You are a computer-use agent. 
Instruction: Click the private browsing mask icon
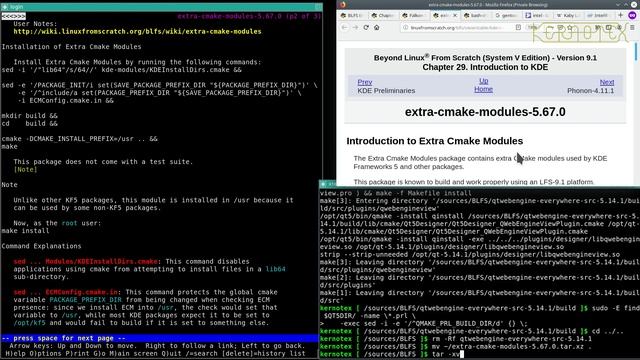[632, 15]
